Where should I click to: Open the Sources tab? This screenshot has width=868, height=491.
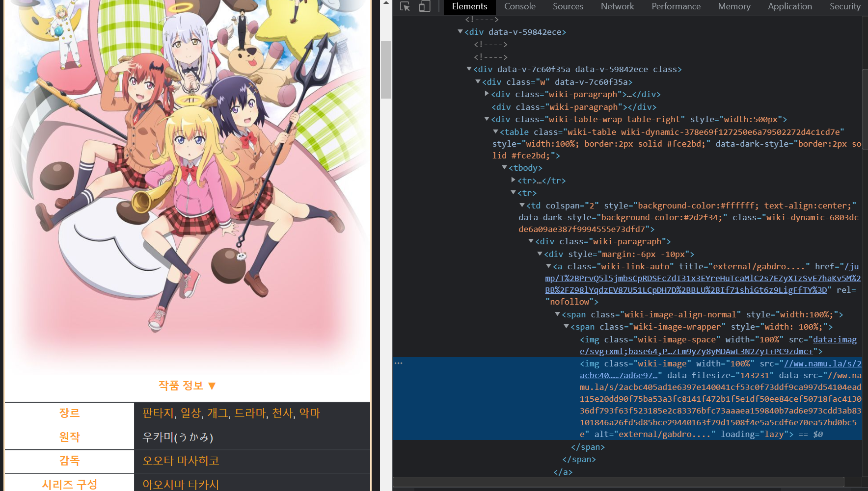click(568, 6)
